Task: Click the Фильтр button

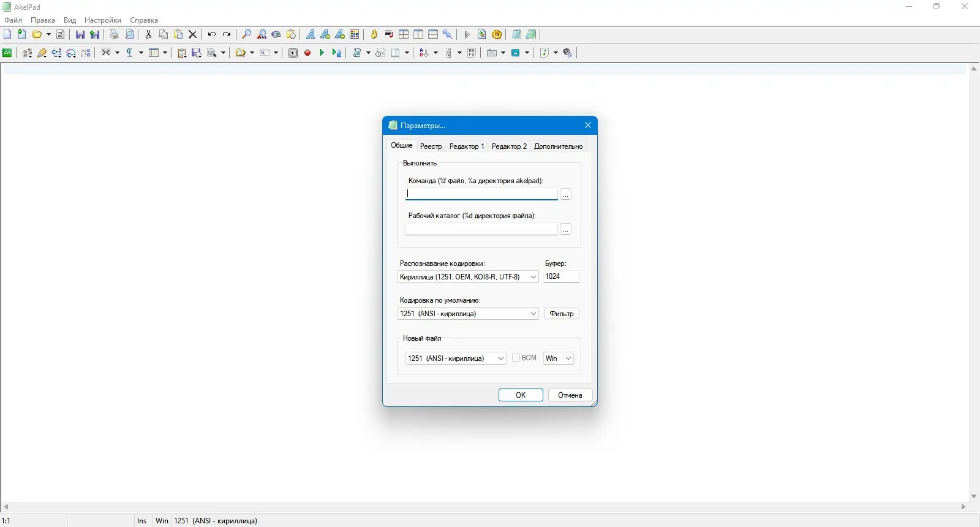Action: 562,314
